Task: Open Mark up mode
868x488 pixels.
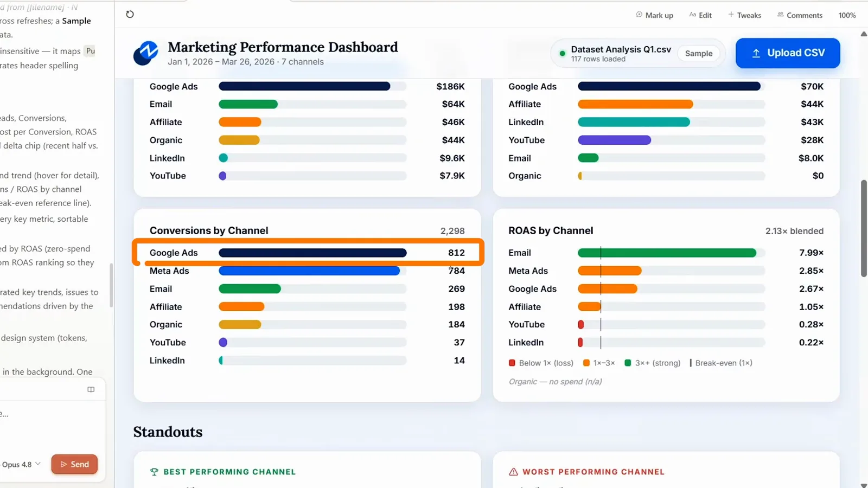Action: click(x=654, y=15)
